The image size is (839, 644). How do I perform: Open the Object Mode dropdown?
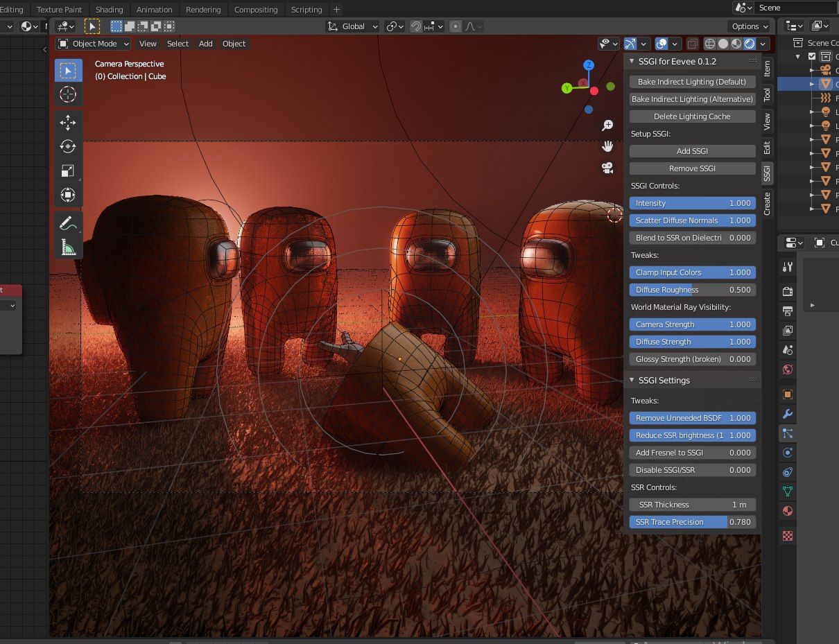click(x=94, y=44)
